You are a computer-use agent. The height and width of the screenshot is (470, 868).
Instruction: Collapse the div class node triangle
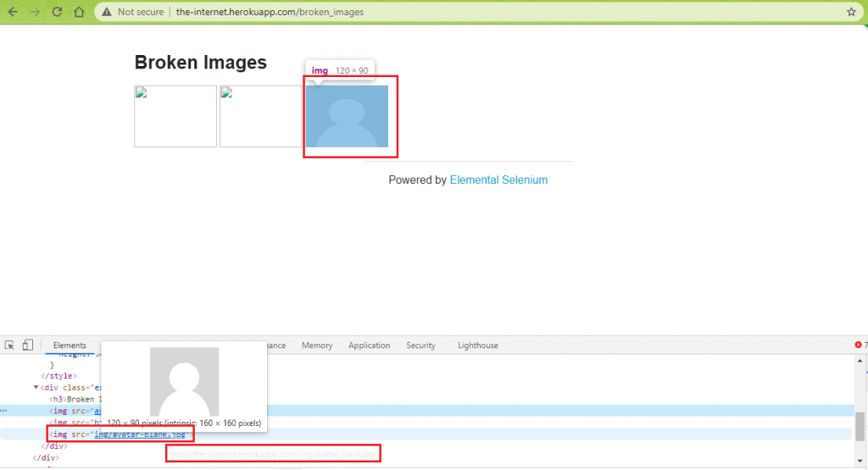point(36,388)
